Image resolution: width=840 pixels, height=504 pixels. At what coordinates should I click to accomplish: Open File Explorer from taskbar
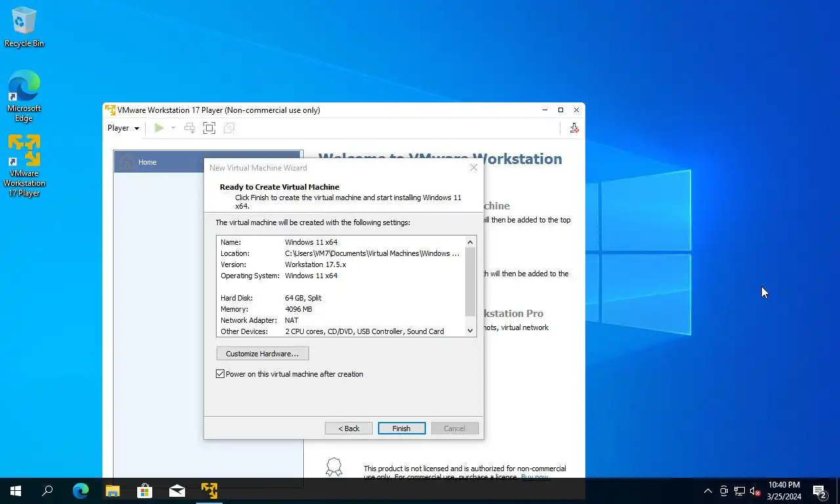(113, 491)
